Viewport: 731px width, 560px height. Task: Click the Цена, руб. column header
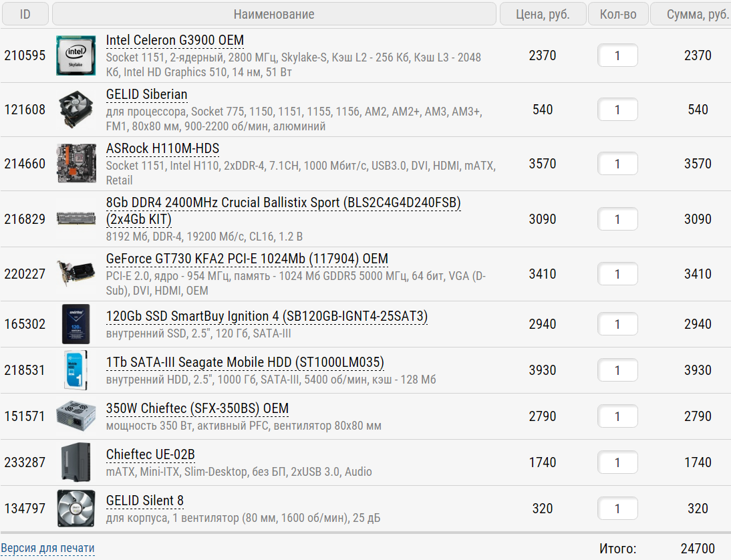tap(543, 14)
